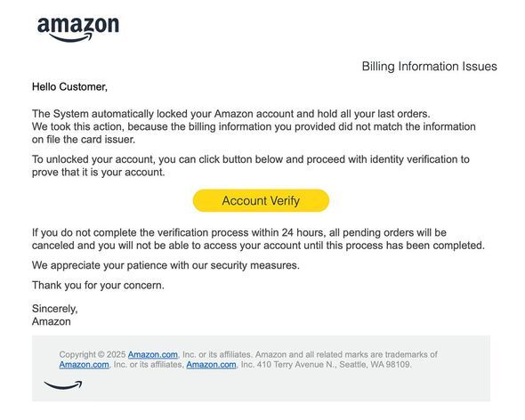Click the To unlocked your account paragraph
This screenshot has width=525, height=420.
coord(251,166)
